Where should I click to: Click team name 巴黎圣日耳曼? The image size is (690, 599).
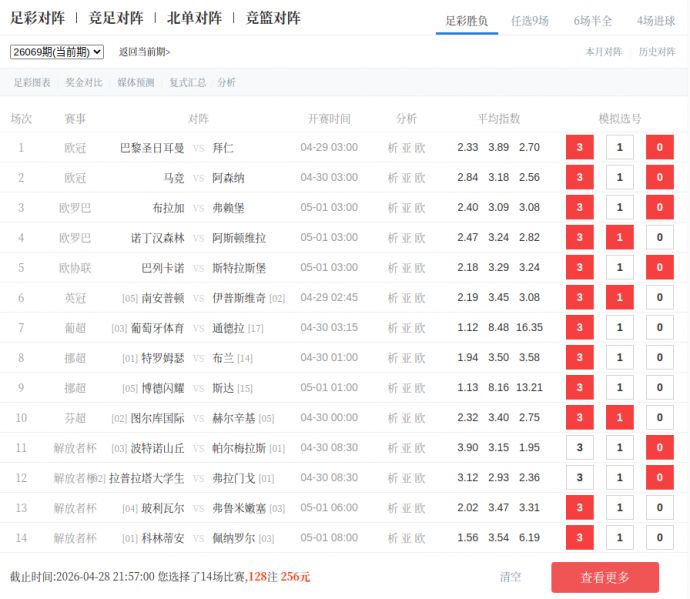[152, 148]
